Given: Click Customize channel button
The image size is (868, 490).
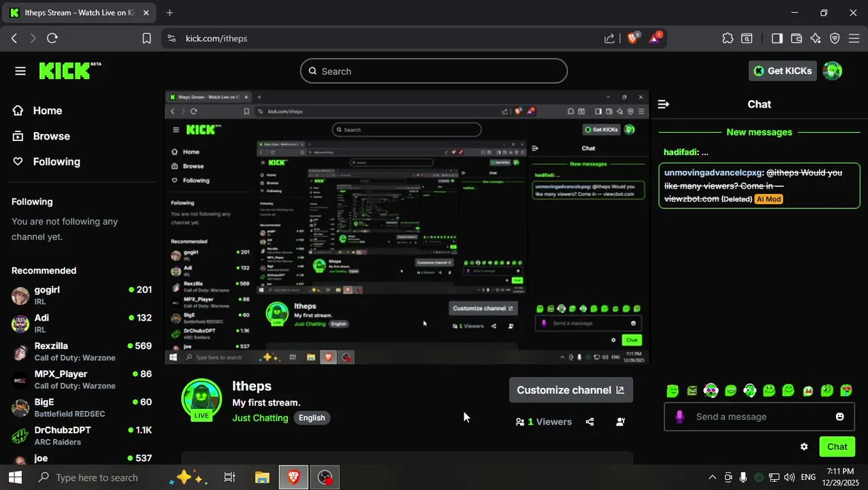Looking at the screenshot, I should (x=570, y=390).
